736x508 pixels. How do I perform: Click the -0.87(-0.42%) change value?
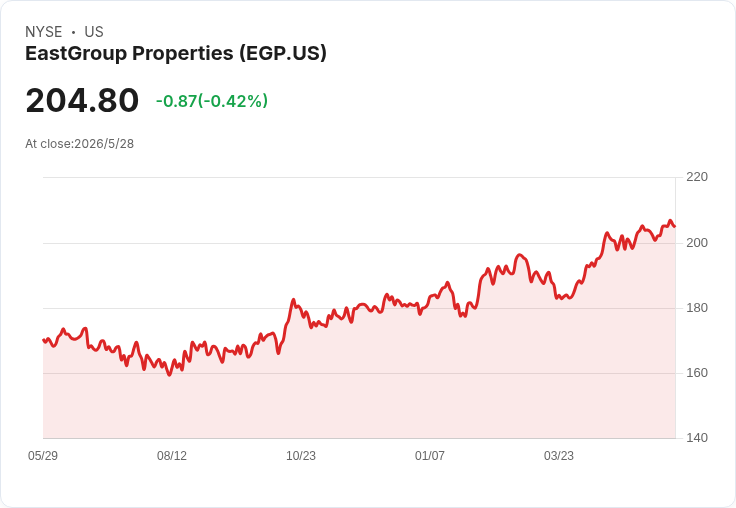[x=212, y=101]
